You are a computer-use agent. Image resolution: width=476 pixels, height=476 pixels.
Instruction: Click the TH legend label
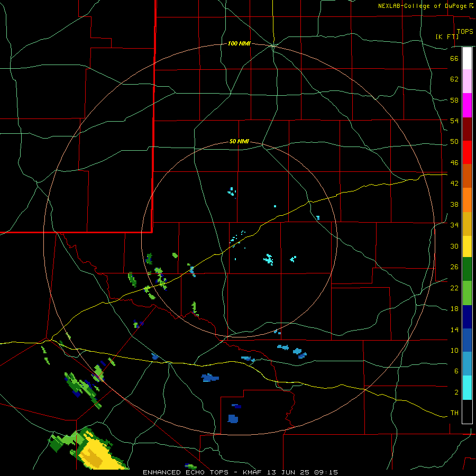454,413
